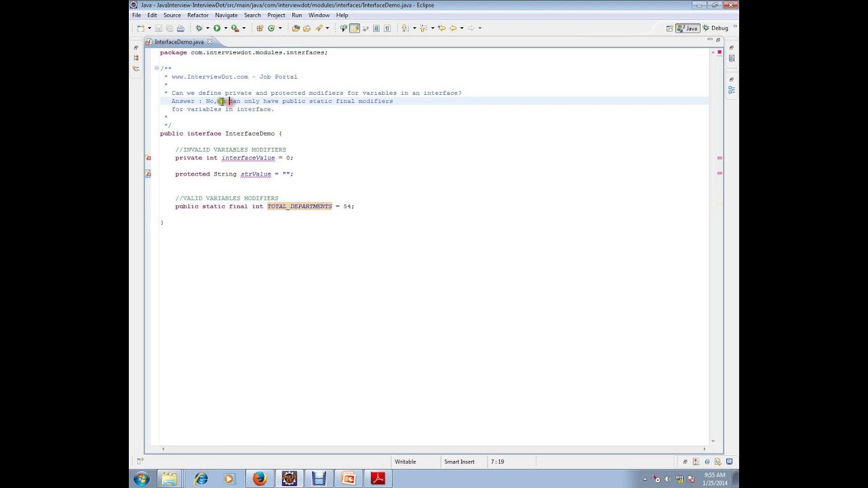This screenshot has height=488, width=868.
Task: Click the interfaceValue variable name
Action: coord(248,158)
